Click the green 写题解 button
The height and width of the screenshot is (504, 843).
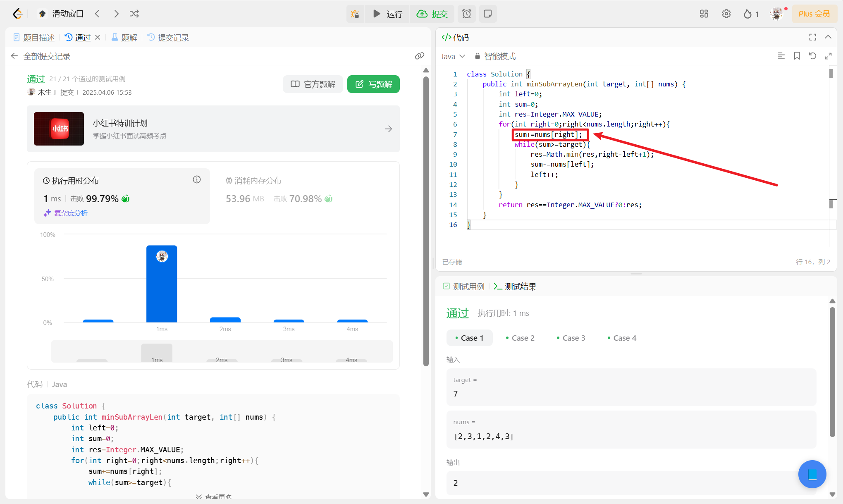[x=373, y=84]
